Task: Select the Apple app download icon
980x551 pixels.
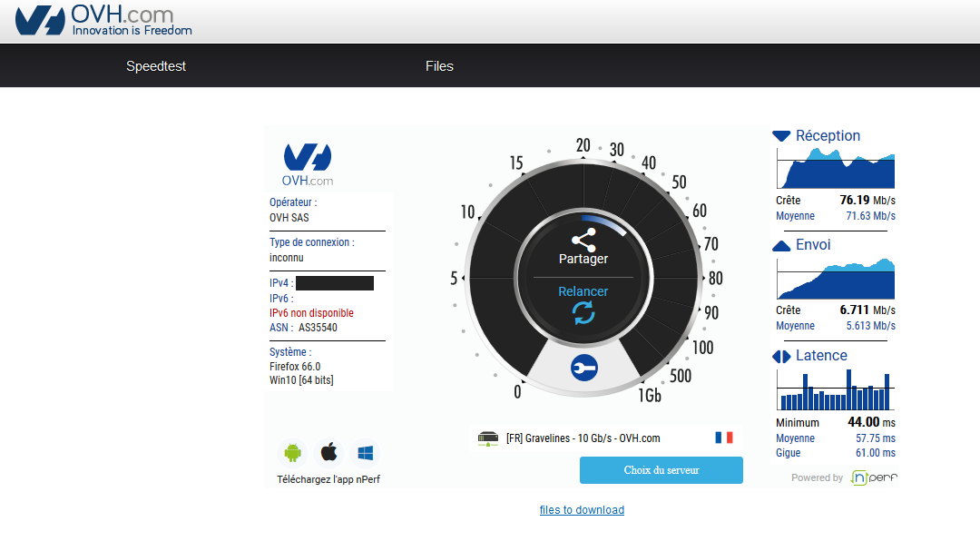Action: tap(328, 451)
